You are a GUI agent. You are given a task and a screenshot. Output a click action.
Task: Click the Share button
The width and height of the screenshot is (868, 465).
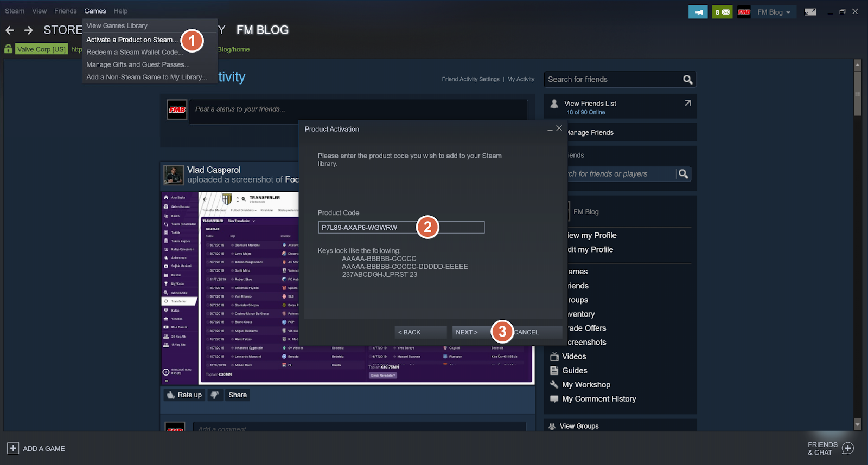[x=238, y=395]
